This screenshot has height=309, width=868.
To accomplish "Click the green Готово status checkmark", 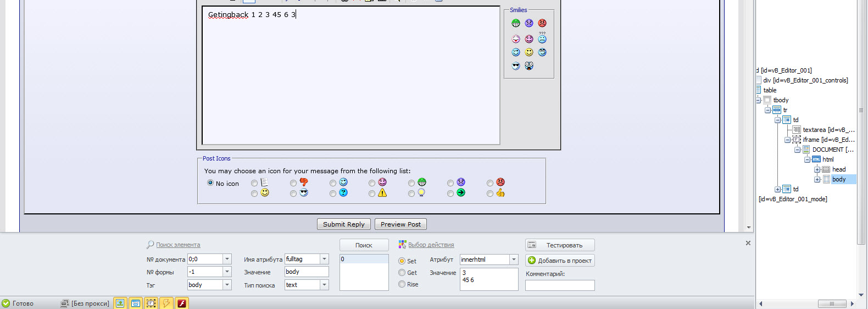I will pyautogui.click(x=5, y=303).
